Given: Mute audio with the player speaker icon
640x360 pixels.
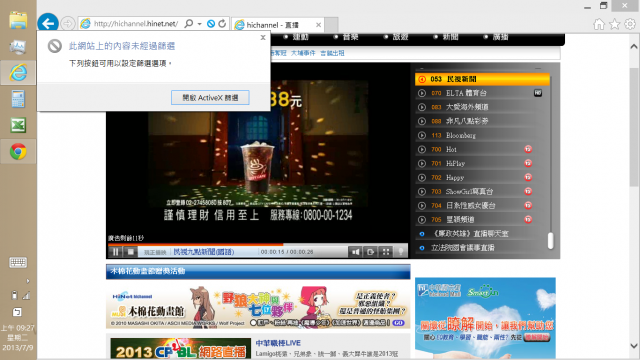Looking at the screenshot, I should pos(356,252).
